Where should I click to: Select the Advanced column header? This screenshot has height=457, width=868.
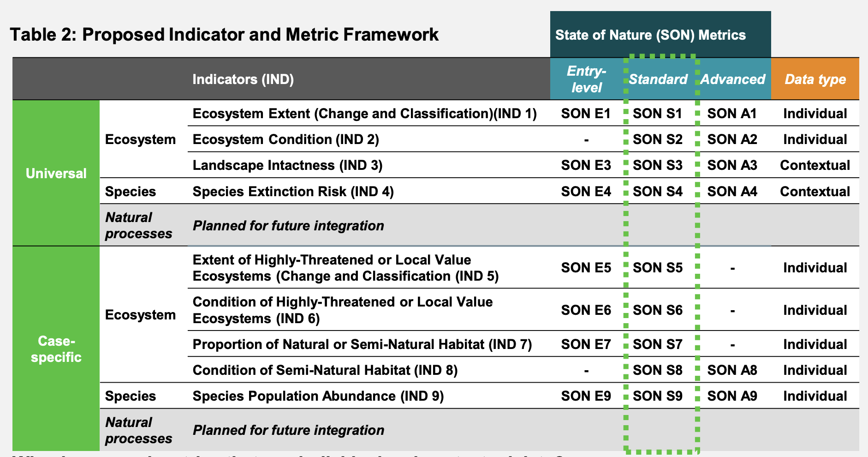733,79
